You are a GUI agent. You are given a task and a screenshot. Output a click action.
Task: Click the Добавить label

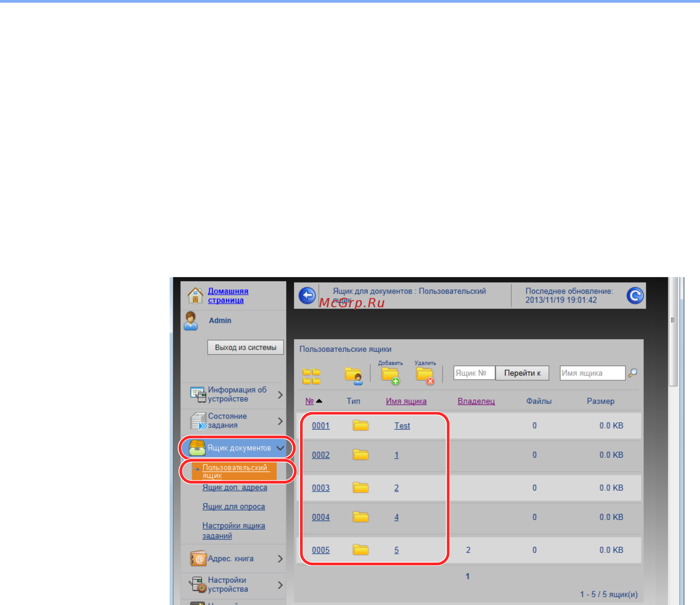[x=391, y=363]
